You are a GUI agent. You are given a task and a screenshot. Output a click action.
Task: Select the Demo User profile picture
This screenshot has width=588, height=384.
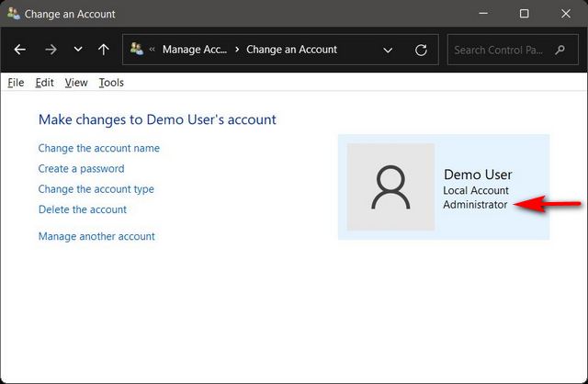[390, 186]
